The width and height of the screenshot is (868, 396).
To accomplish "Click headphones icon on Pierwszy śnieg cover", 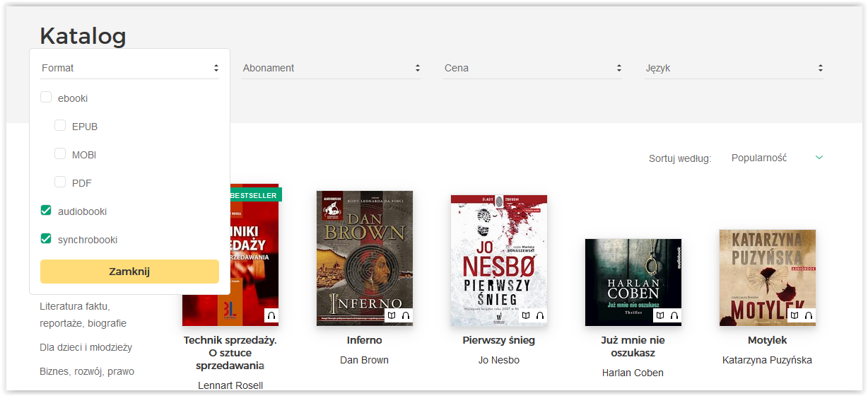I will point(540,315).
